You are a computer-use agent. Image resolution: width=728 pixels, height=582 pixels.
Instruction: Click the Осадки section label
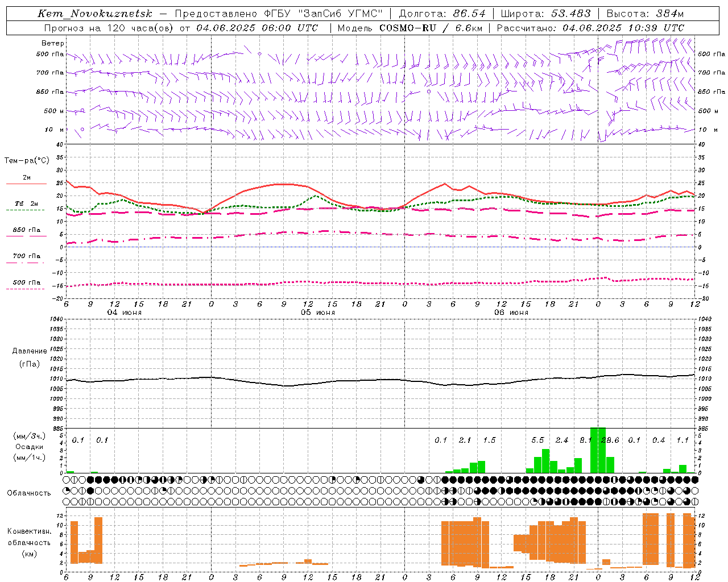(x=29, y=447)
